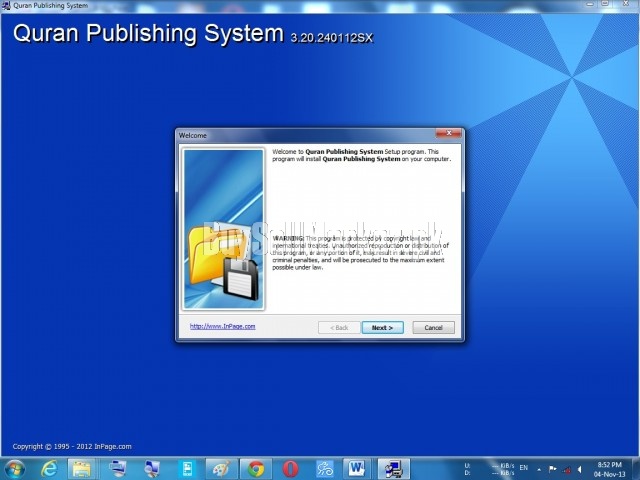The width and height of the screenshot is (640, 480).
Task: Open the Action Center flag icon
Action: [551, 467]
